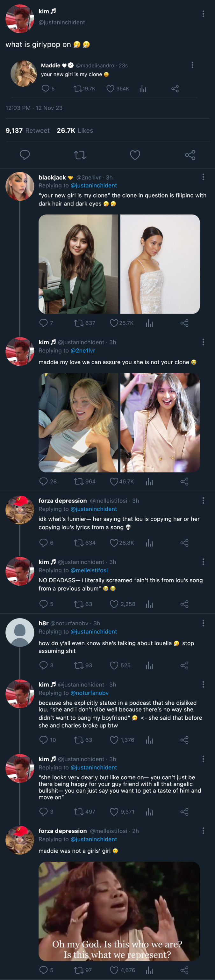Open the @noturfanobv mention link
Image resolution: width=215 pixels, height=980 pixels.
[89, 693]
